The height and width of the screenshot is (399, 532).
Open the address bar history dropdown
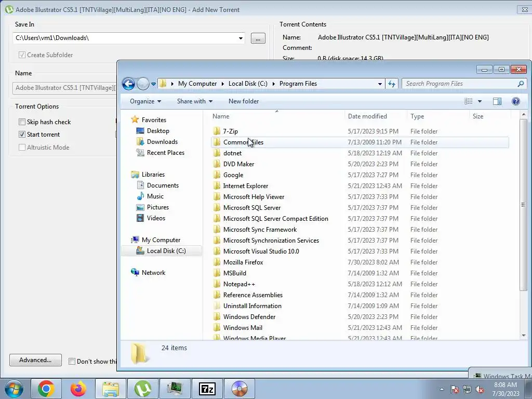click(x=380, y=84)
